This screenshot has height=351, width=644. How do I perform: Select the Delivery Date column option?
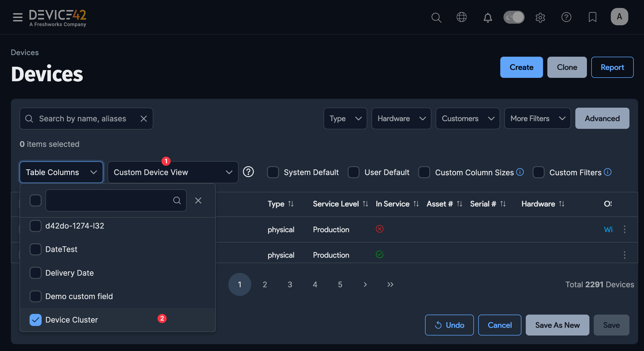[x=35, y=273]
